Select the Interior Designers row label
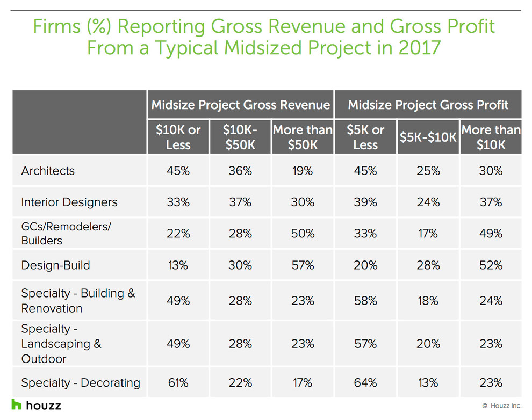This screenshot has height=420, width=532. point(69,202)
